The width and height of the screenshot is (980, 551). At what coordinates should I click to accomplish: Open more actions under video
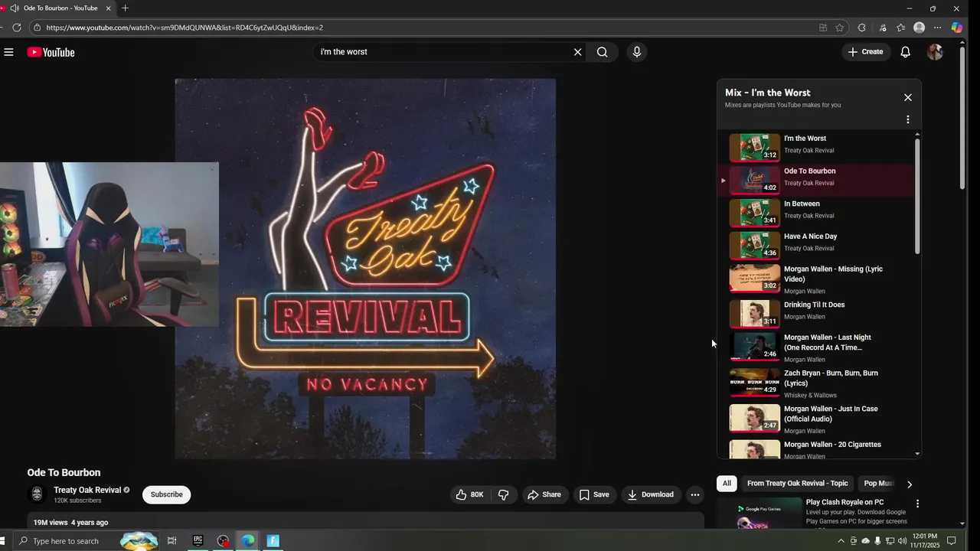695,494
